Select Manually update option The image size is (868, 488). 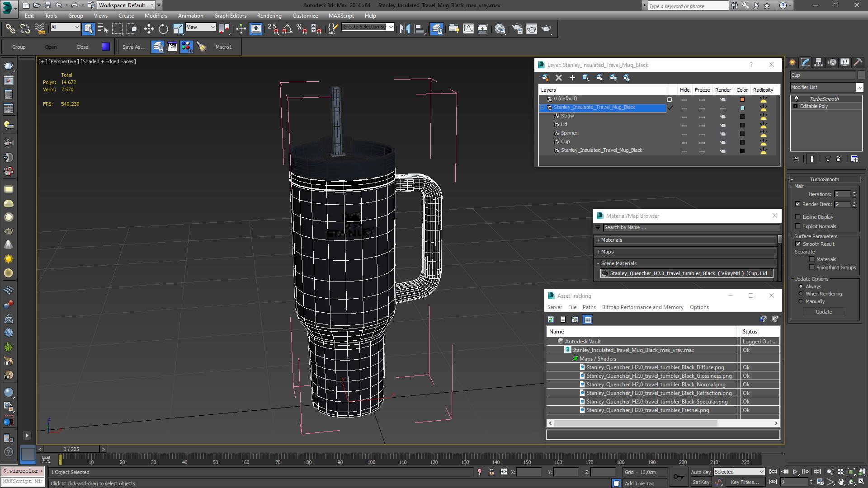(x=801, y=301)
